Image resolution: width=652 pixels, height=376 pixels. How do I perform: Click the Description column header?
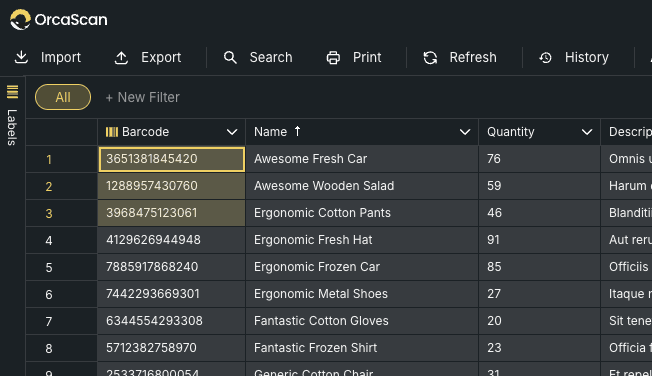(x=626, y=132)
